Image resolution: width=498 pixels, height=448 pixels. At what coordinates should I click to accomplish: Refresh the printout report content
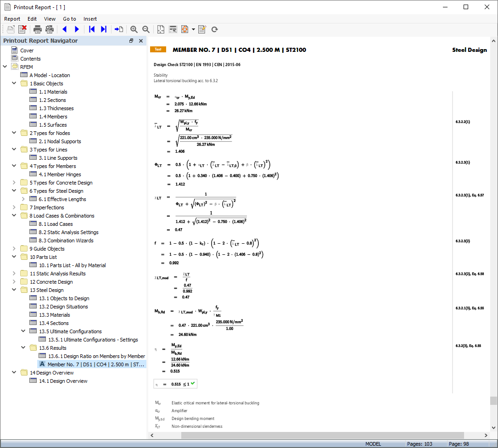pos(214,29)
